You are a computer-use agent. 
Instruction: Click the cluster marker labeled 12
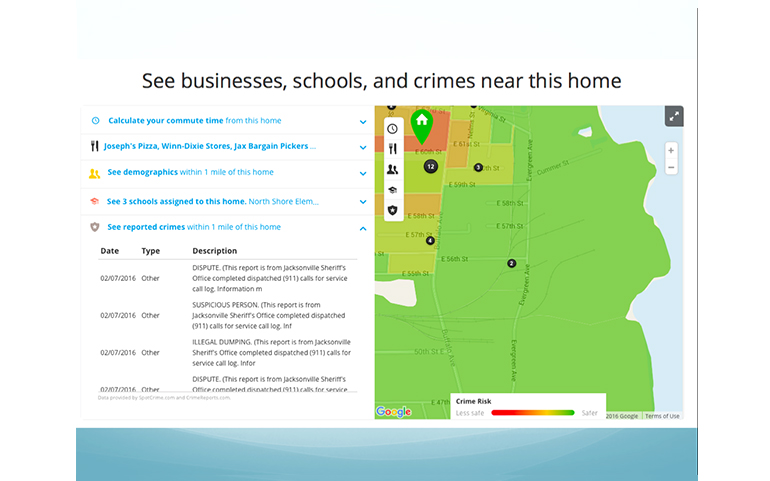tap(430, 167)
